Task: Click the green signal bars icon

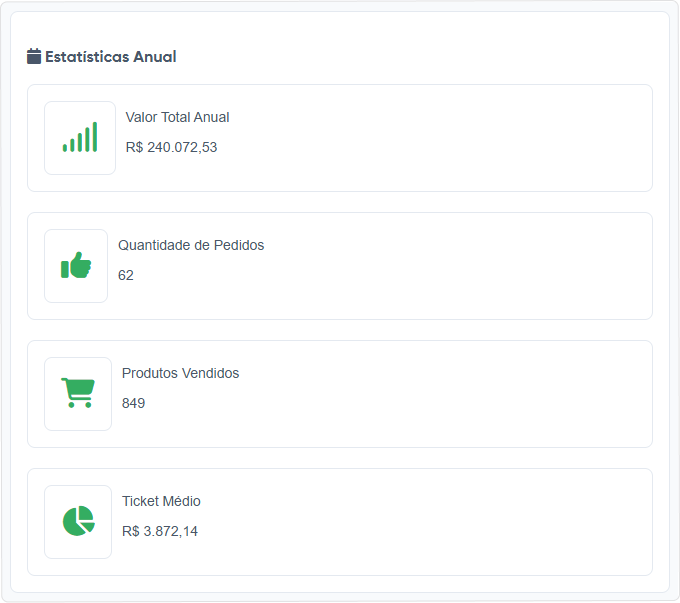Action: click(x=80, y=138)
